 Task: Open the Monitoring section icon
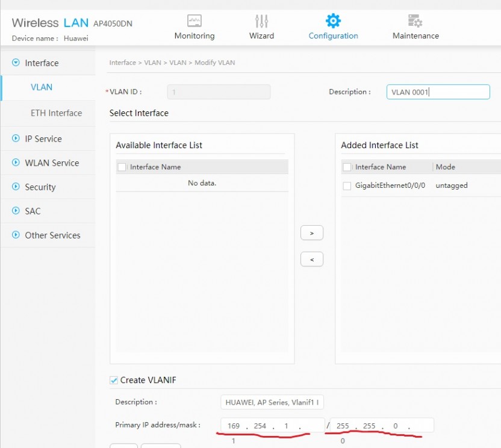point(194,21)
